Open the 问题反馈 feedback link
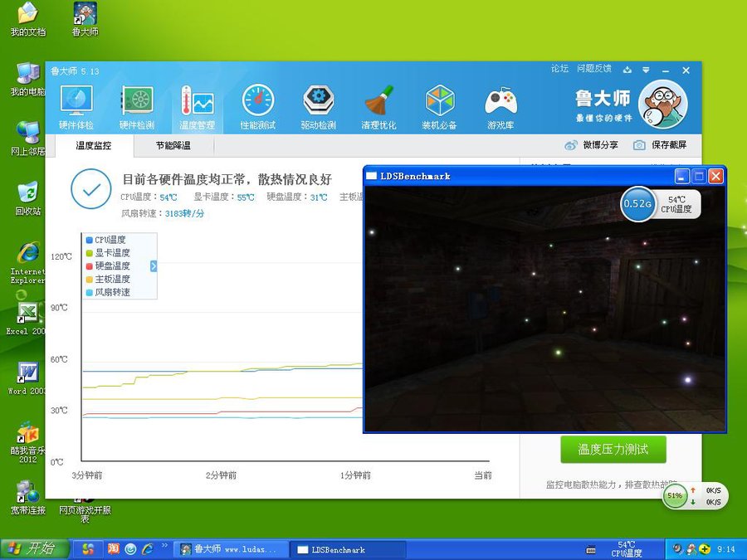 (593, 69)
